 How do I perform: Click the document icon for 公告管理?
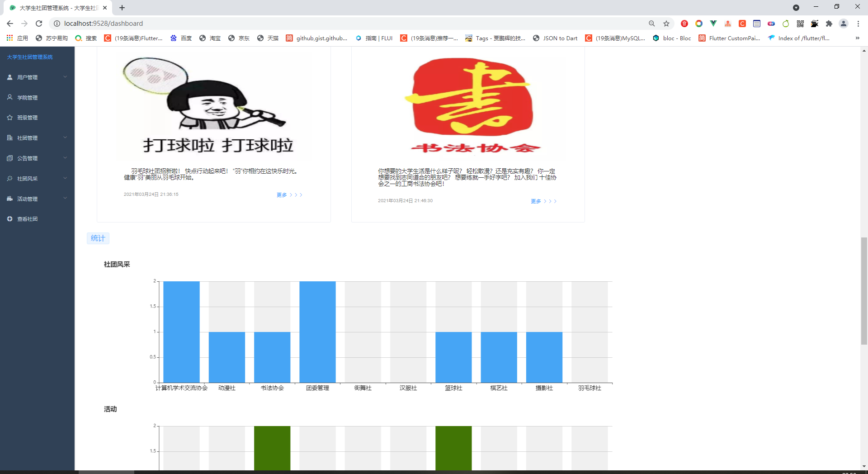point(9,158)
